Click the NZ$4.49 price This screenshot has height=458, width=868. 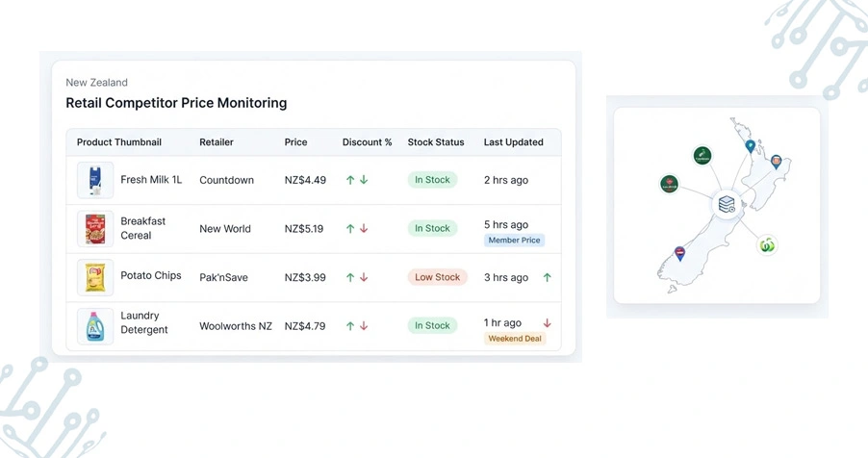tap(305, 180)
